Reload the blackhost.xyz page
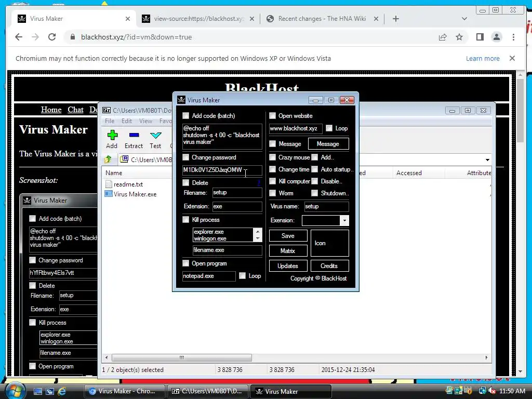This screenshot has width=532, height=399. point(52,37)
